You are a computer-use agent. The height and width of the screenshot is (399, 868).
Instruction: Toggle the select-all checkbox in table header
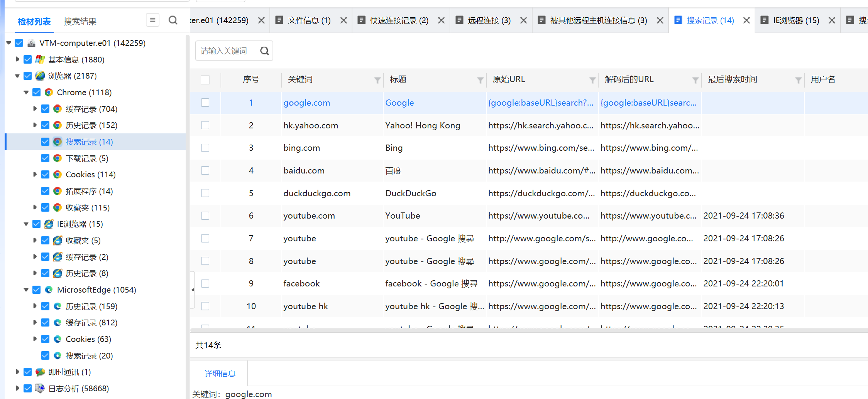tap(205, 80)
